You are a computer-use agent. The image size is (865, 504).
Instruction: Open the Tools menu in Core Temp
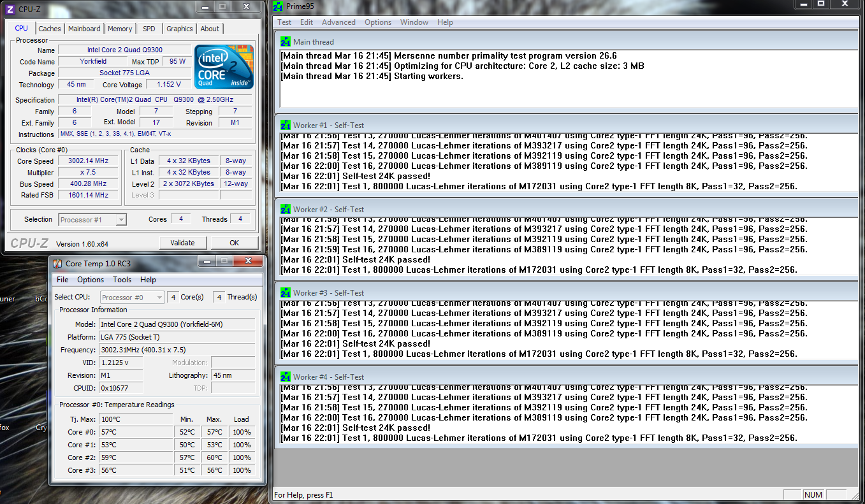coord(122,280)
